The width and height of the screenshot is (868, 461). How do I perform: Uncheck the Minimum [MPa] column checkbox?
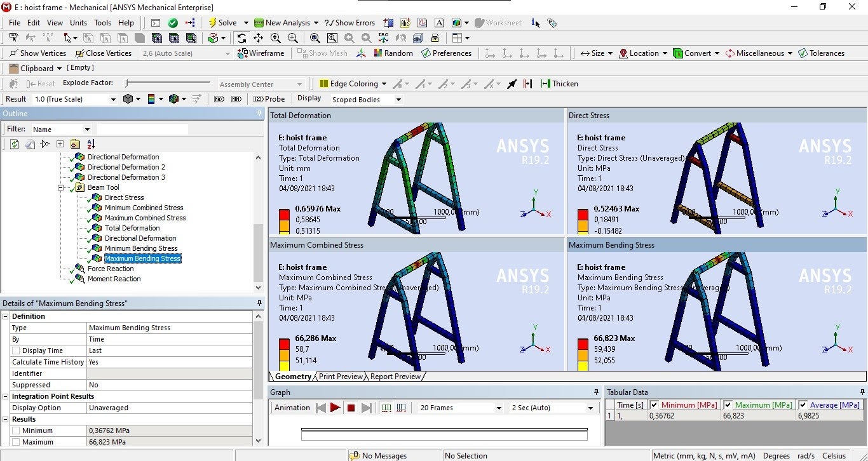coord(654,405)
